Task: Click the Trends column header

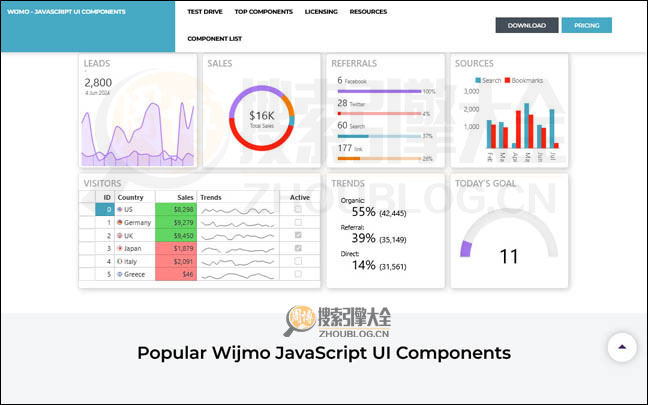Action: coord(238,197)
